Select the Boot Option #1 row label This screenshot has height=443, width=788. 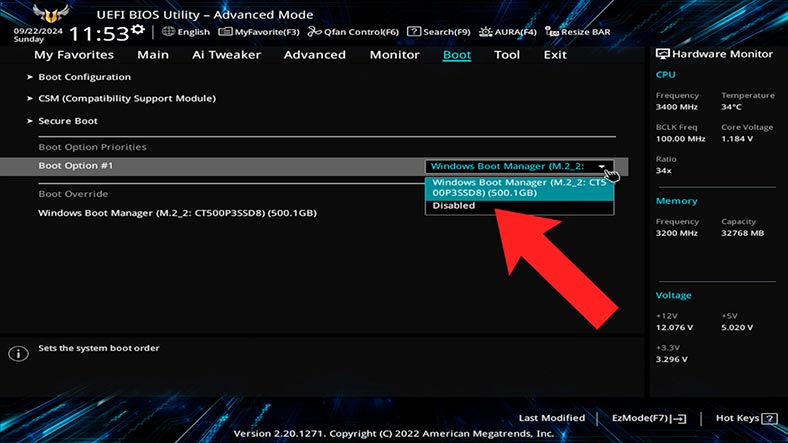coord(76,166)
